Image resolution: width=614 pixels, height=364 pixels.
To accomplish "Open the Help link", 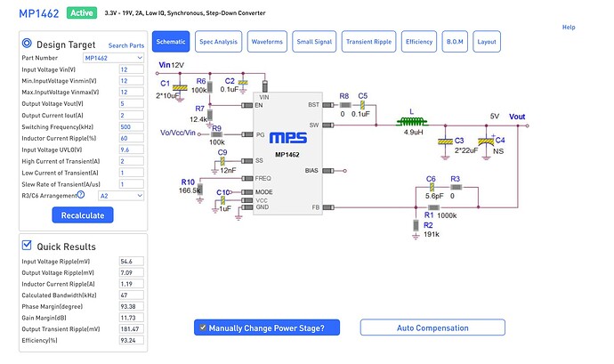I will coord(569,27).
